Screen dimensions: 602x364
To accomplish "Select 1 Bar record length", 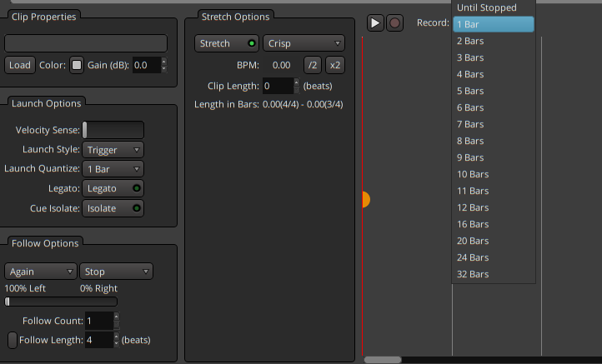I will pyautogui.click(x=494, y=24).
